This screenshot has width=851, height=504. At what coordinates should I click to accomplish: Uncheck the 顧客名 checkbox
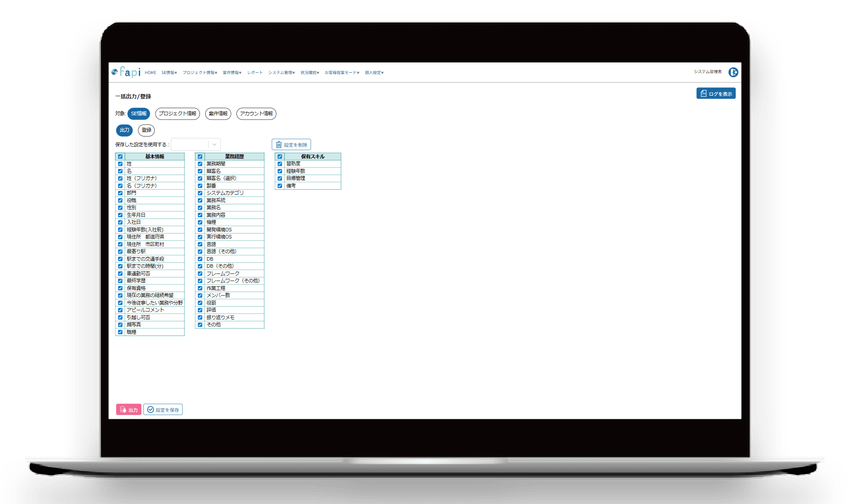coord(200,171)
